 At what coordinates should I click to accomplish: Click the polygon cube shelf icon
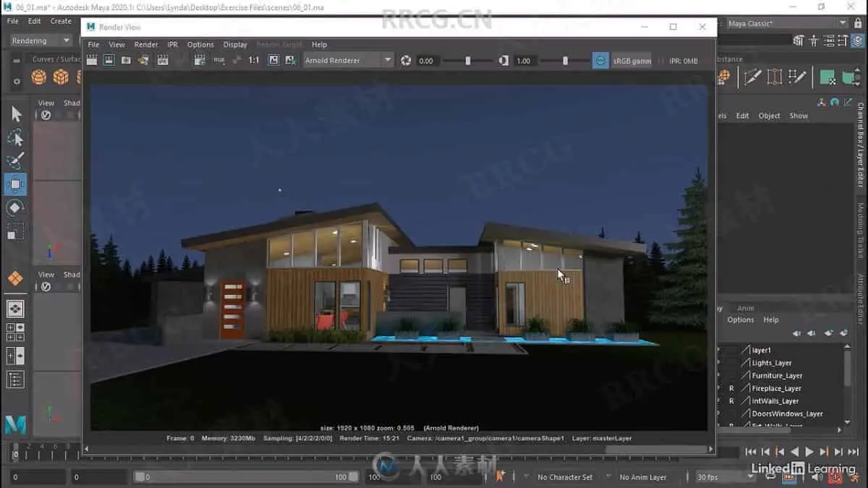(61, 77)
